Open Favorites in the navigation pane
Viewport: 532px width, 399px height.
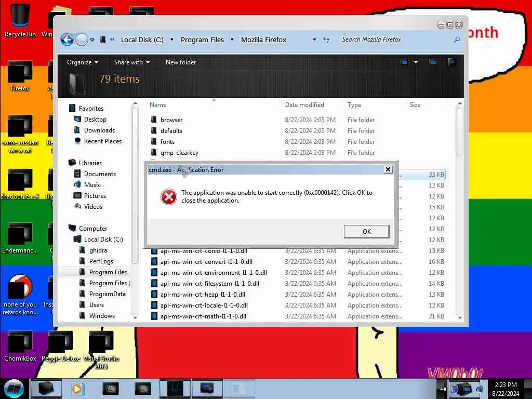tap(91, 108)
